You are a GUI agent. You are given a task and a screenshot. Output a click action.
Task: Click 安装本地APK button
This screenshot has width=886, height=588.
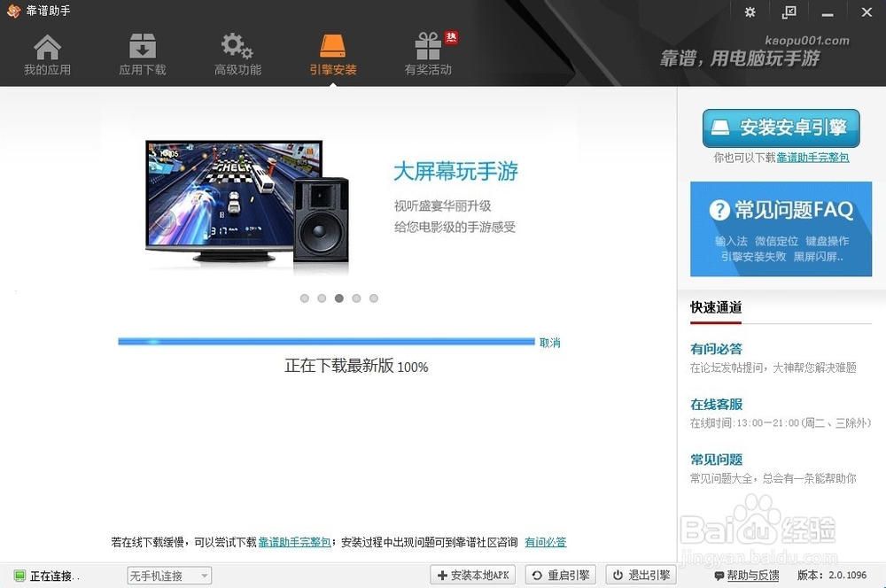pyautogui.click(x=473, y=575)
